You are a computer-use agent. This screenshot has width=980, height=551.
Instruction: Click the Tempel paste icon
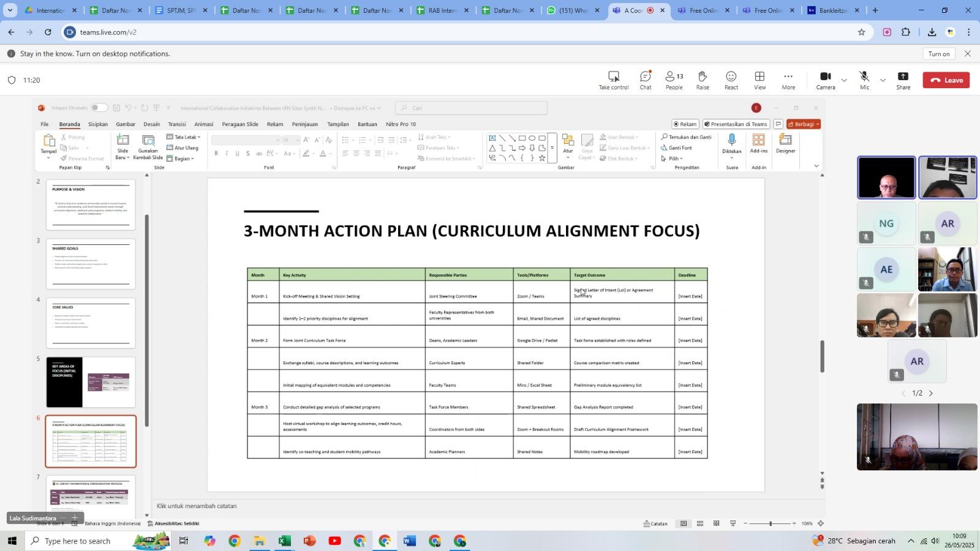(48, 141)
